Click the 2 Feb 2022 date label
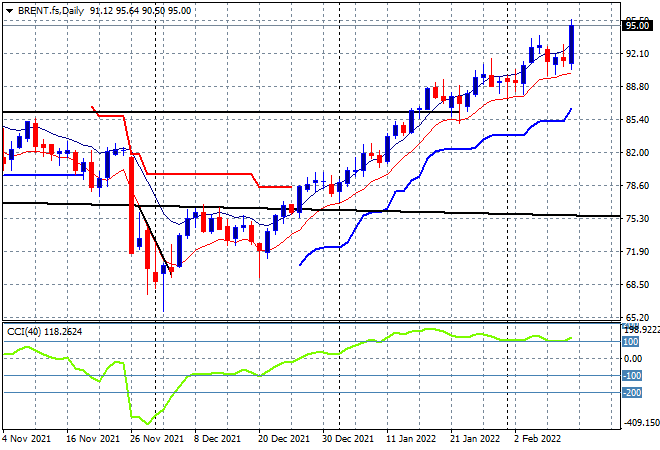The height and width of the screenshot is (450, 660). (538, 439)
